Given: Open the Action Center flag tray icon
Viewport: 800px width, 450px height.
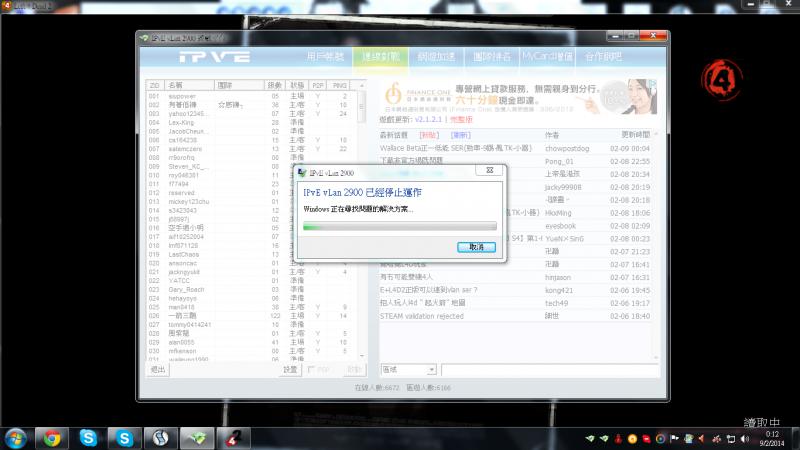Looking at the screenshot, I should 674,439.
